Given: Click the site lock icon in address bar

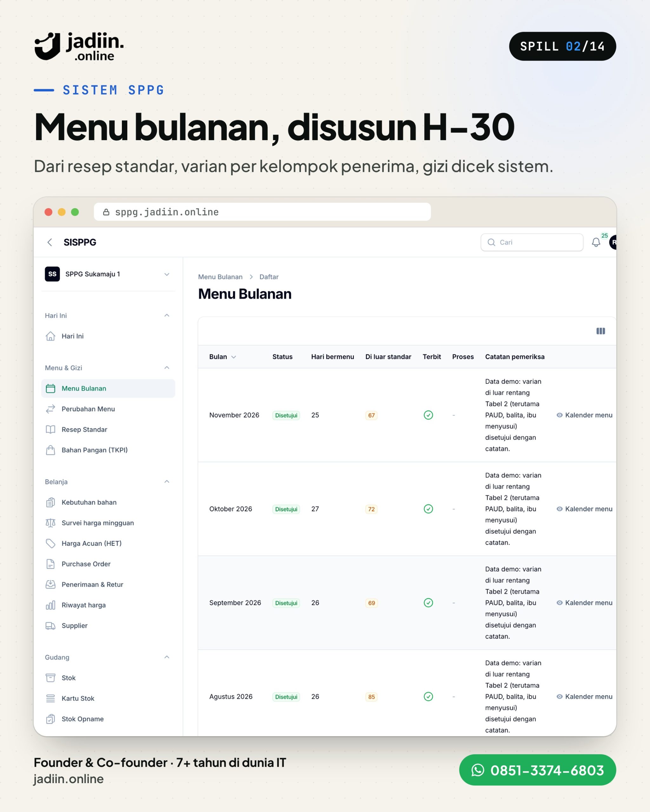Looking at the screenshot, I should coord(106,212).
